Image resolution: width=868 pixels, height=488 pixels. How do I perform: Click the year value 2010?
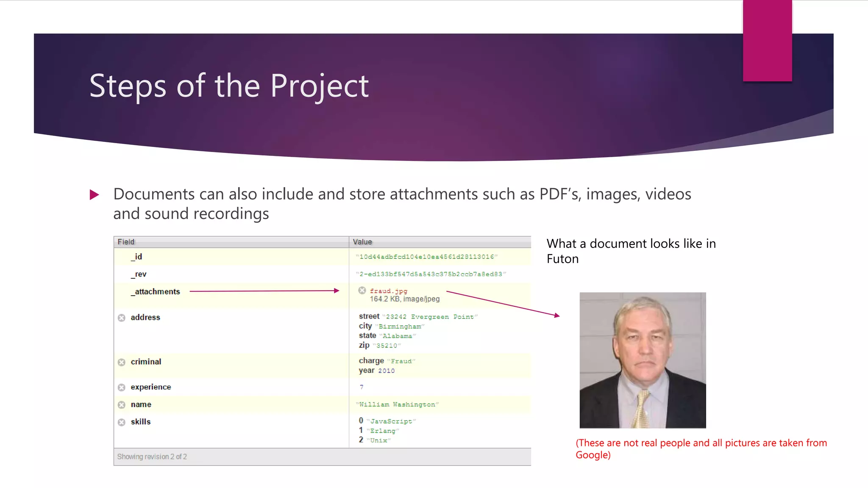(x=386, y=371)
